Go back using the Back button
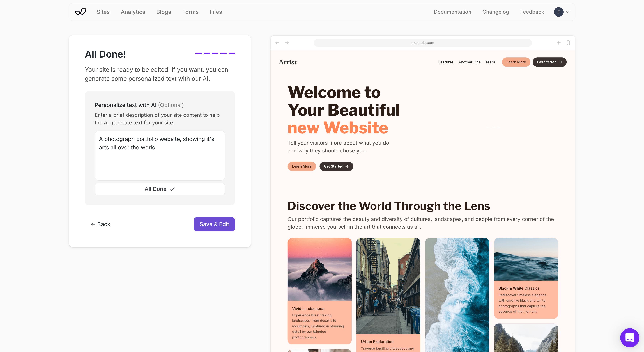Viewport: 644px width, 352px height. click(x=100, y=224)
